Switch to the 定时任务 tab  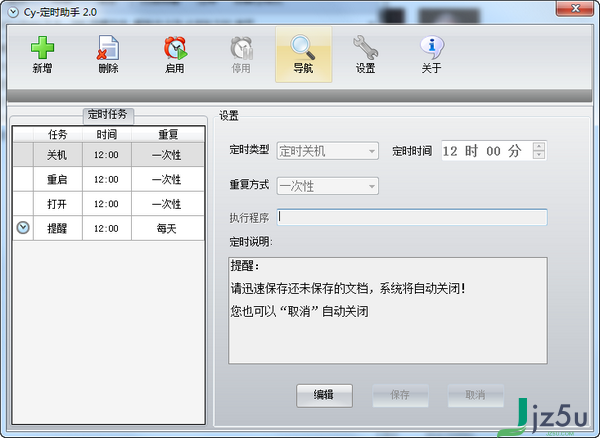coord(108,114)
